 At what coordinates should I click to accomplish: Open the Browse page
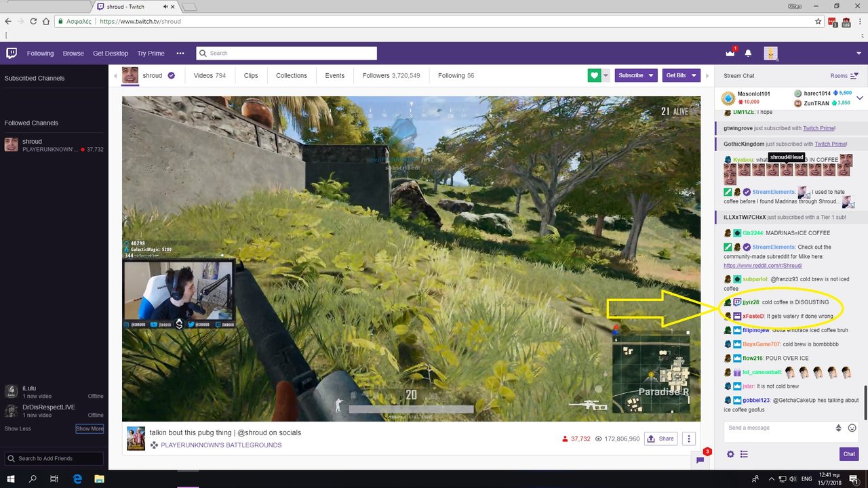point(73,54)
